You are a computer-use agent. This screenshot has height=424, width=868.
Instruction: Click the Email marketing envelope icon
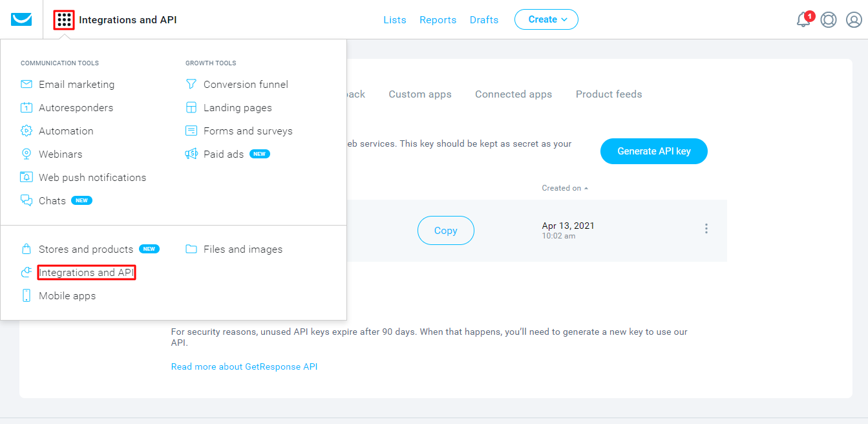click(26, 85)
